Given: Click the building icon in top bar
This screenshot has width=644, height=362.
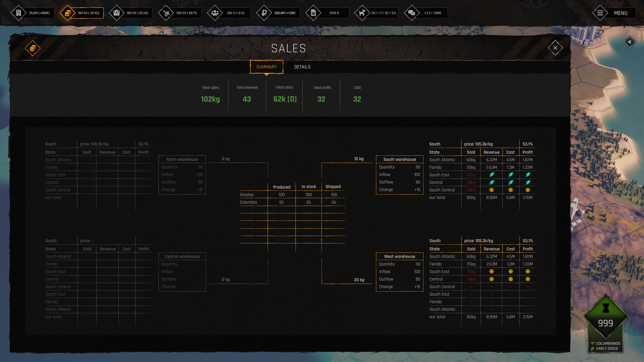Looking at the screenshot, I should point(18,13).
